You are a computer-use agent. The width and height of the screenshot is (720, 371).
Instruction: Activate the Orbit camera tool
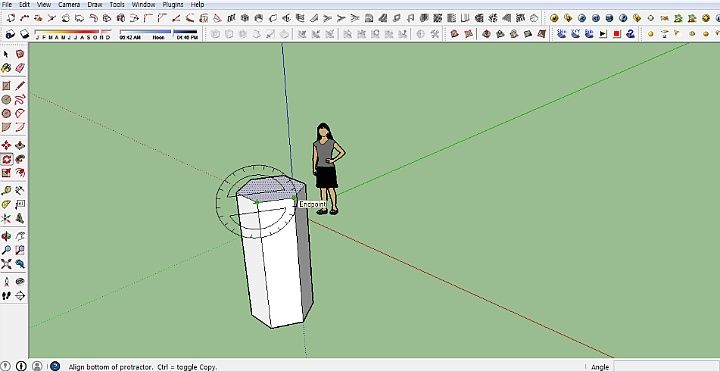tap(6, 236)
